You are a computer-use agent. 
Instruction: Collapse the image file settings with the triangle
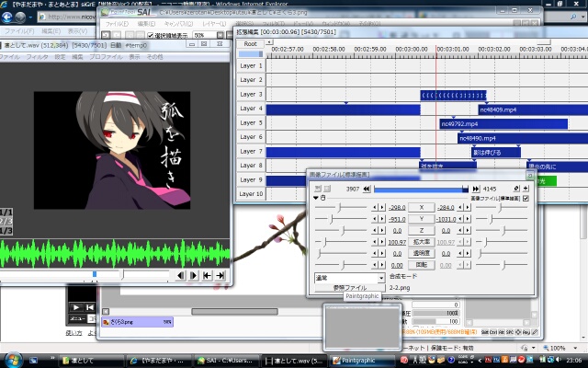pyautogui.click(x=316, y=198)
